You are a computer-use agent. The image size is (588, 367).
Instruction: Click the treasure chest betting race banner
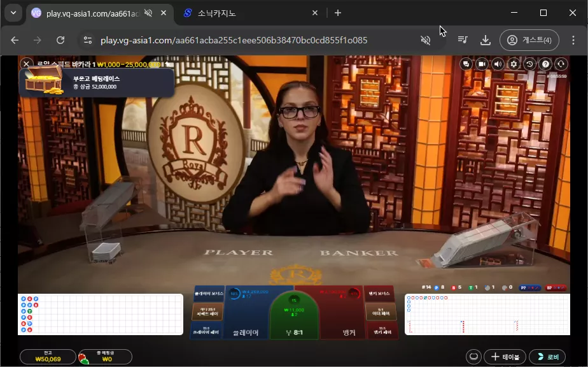click(x=97, y=82)
